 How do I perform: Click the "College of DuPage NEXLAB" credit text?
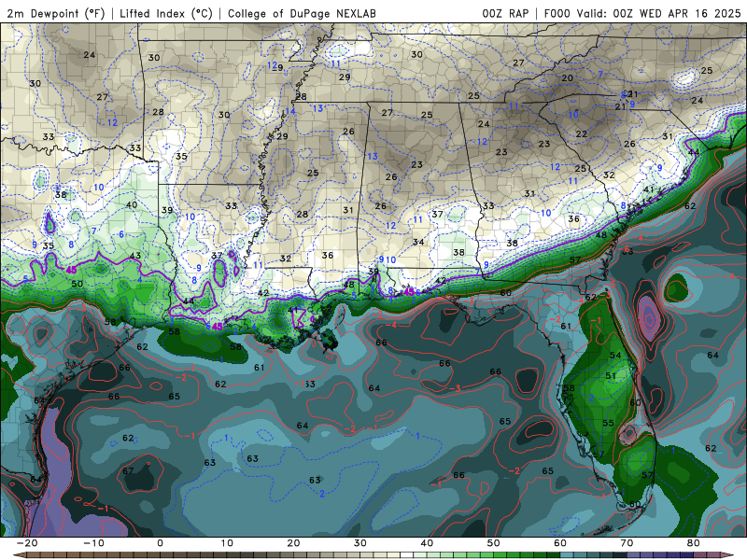tap(302, 13)
